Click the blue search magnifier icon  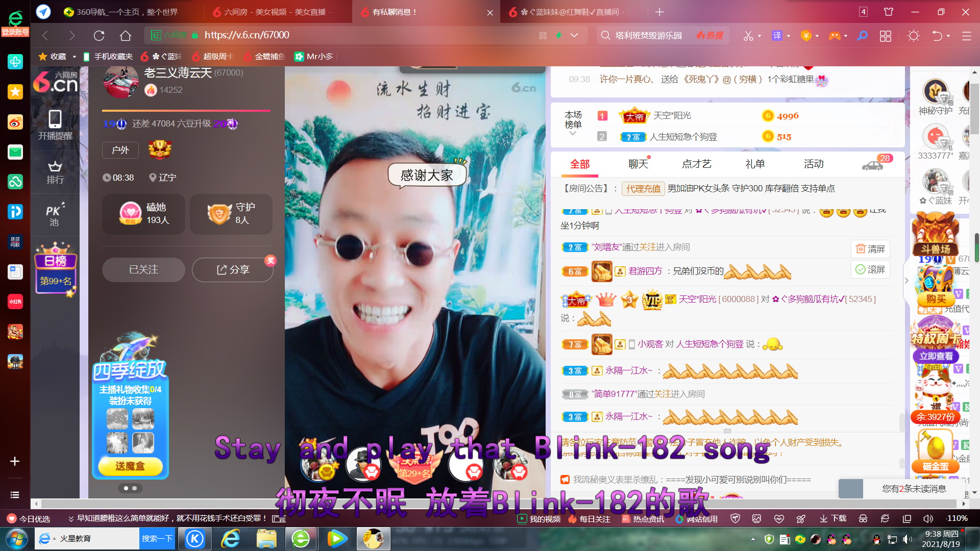click(x=862, y=36)
